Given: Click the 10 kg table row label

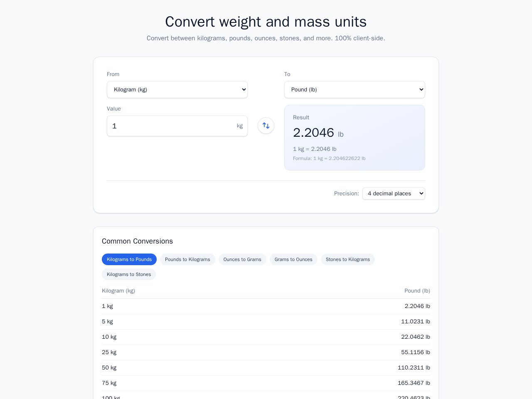Looking at the screenshot, I should click(x=109, y=337).
